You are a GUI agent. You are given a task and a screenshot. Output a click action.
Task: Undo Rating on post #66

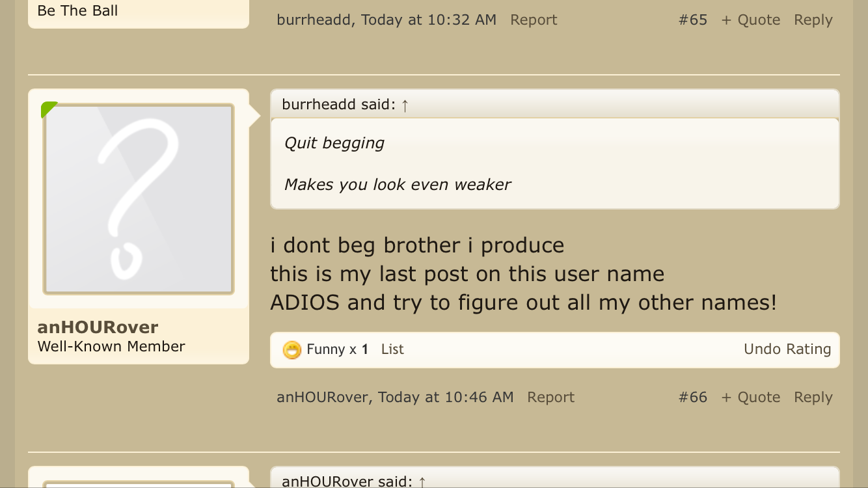(787, 349)
